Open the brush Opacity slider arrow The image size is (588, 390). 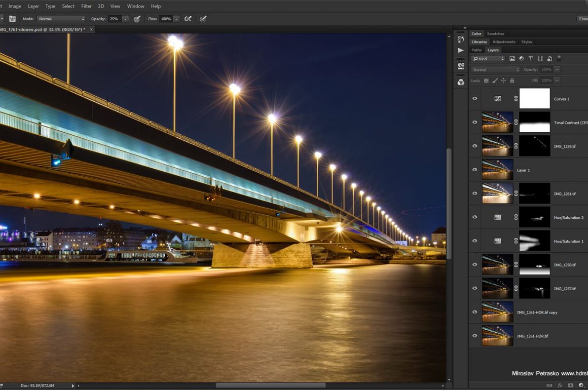(125, 19)
